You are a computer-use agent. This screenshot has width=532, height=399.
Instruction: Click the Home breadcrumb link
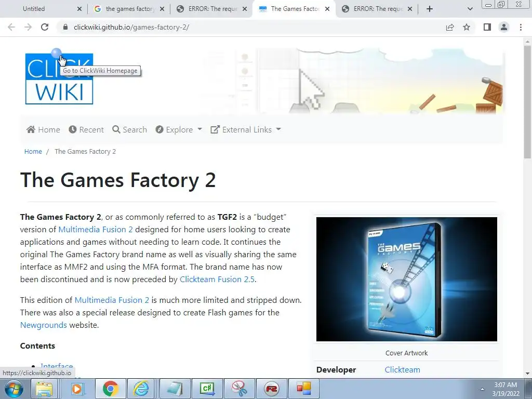[x=33, y=151]
